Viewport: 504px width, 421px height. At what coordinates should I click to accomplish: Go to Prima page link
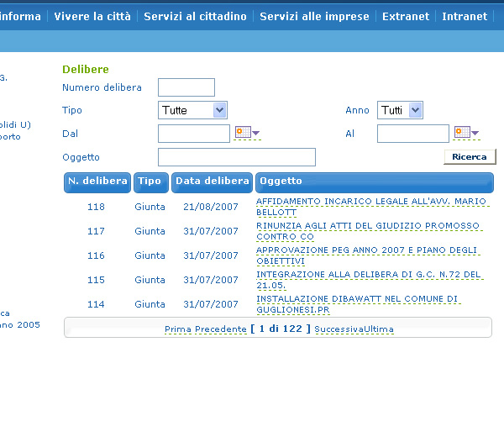[178, 329]
